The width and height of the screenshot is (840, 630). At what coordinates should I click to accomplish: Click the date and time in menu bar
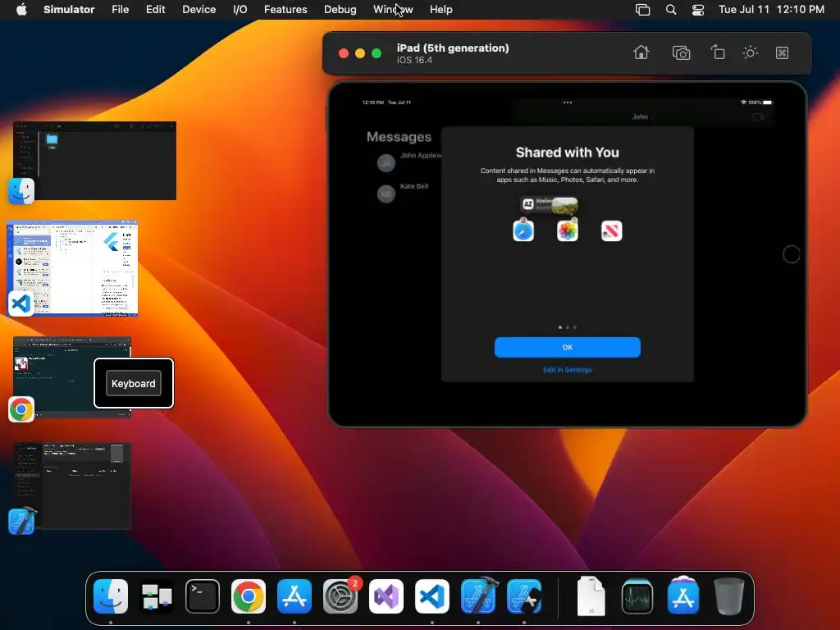[771, 9]
